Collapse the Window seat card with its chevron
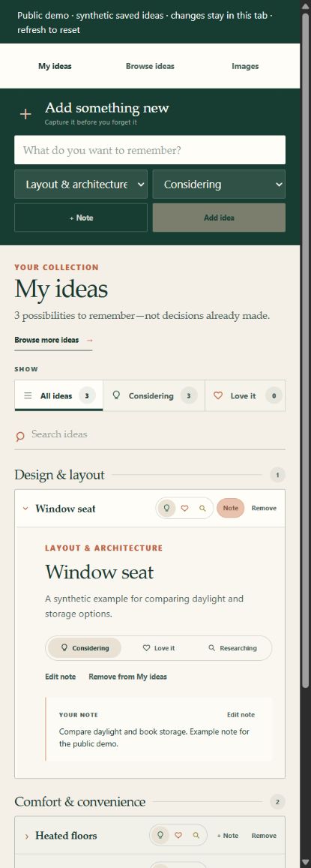Image resolution: width=311 pixels, height=868 pixels. pyautogui.click(x=25, y=508)
